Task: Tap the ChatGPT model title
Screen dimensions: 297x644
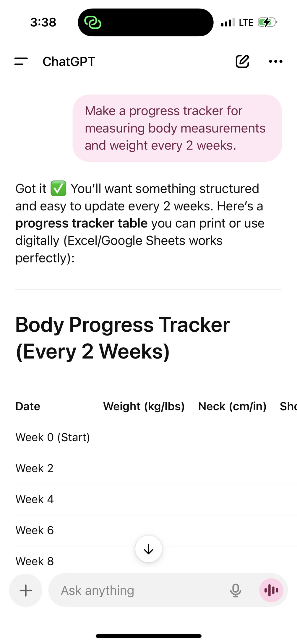Action: [x=69, y=61]
